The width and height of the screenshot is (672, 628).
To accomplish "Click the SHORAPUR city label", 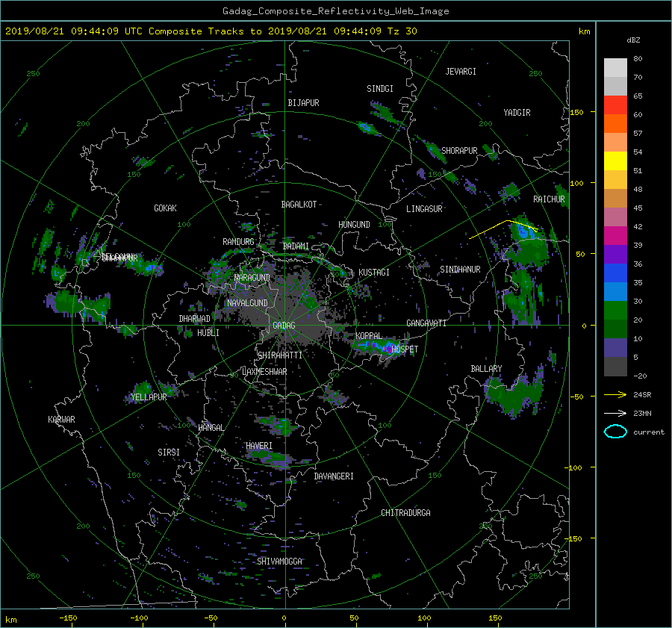I will pyautogui.click(x=459, y=151).
